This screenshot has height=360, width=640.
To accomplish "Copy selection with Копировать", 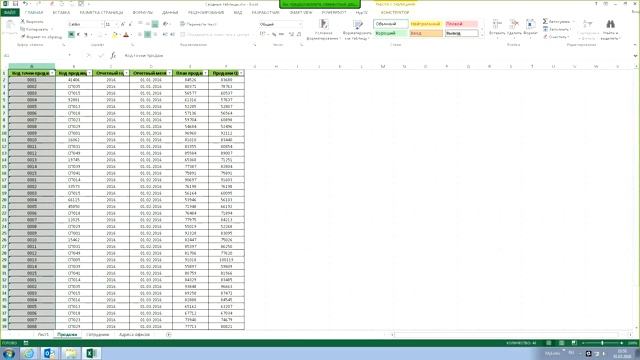I will [x=34, y=29].
